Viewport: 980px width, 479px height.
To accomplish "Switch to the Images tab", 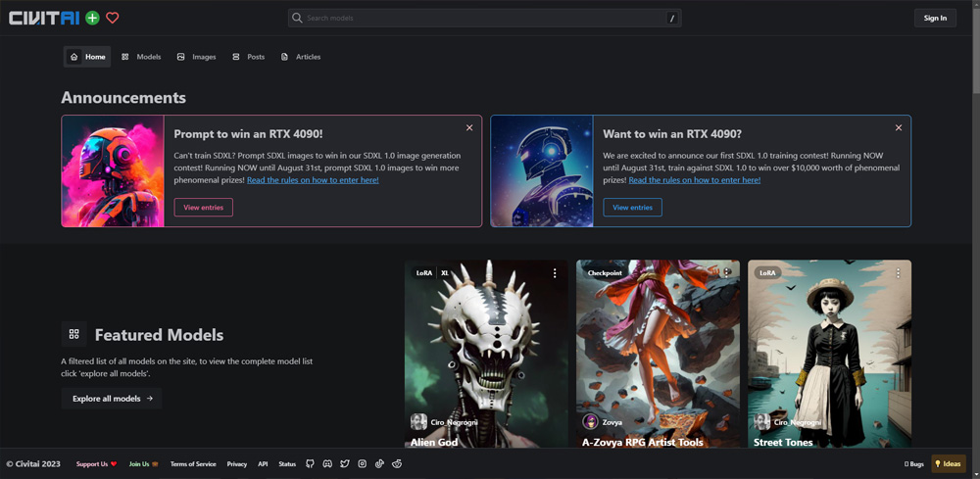I will (x=196, y=57).
